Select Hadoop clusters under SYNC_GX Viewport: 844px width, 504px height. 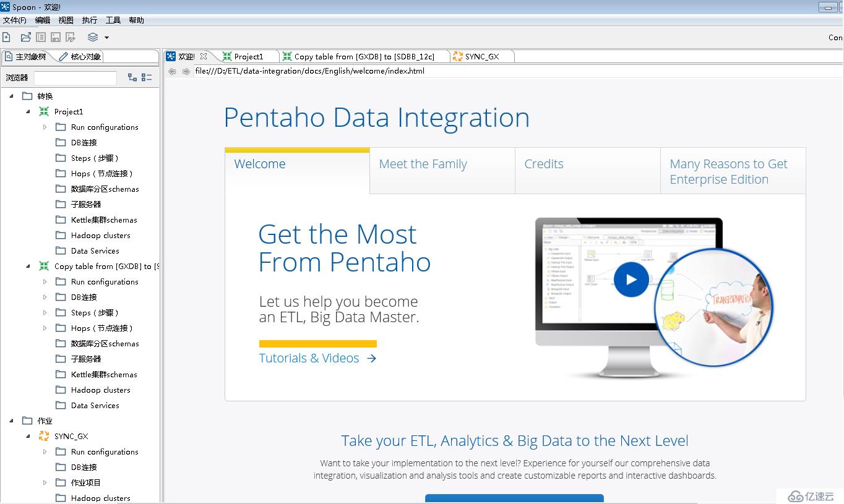pyautogui.click(x=101, y=498)
